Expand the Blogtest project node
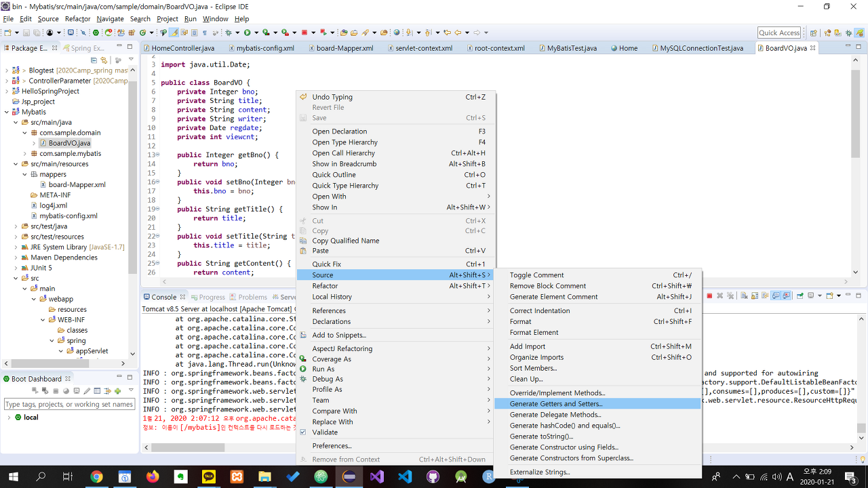This screenshot has width=868, height=488. pos(7,70)
